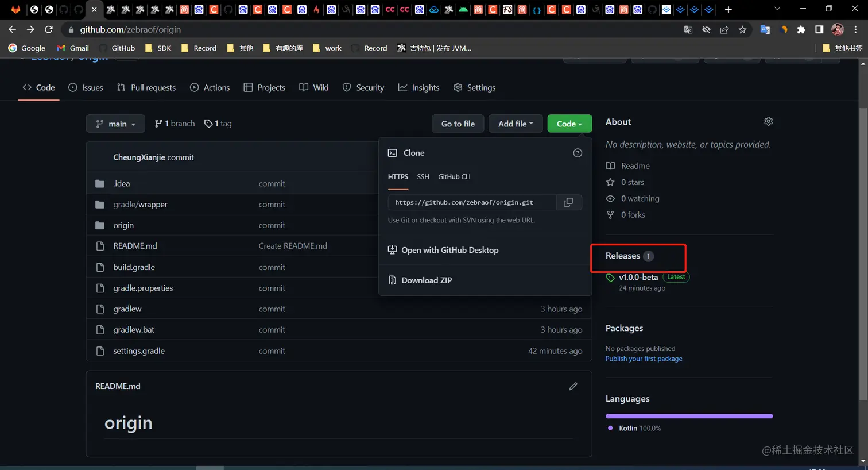Open the browser profile avatar

point(838,29)
